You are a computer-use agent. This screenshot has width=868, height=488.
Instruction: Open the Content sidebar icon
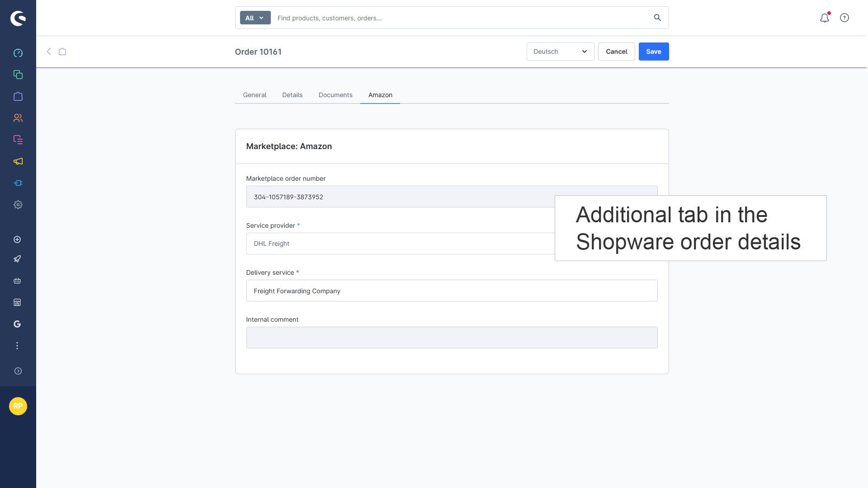click(18, 140)
